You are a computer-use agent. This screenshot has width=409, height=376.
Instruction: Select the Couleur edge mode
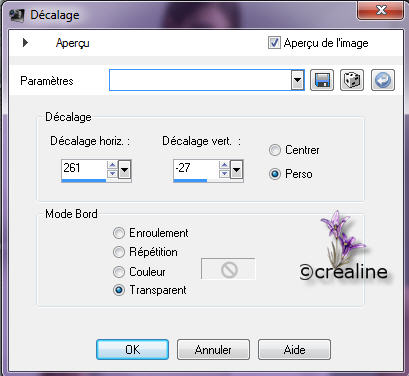(x=119, y=272)
